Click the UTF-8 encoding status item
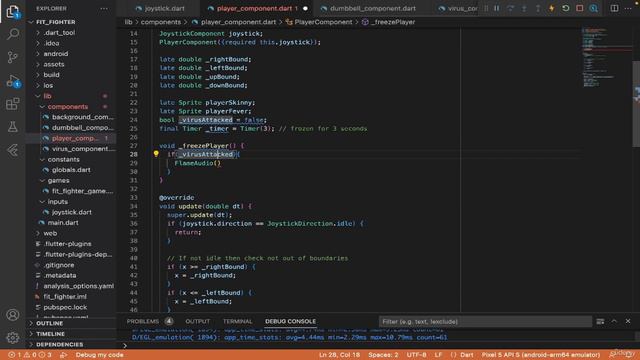Screen dimensions: 640x360 pos(416,355)
